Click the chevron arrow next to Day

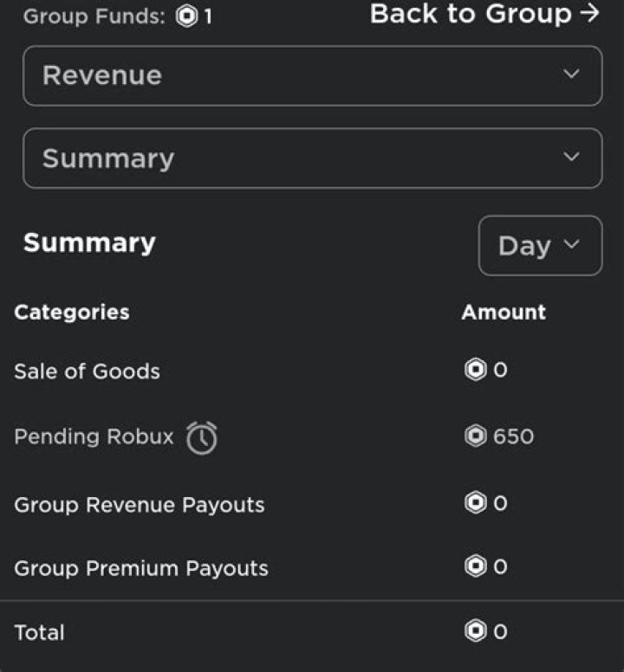[x=571, y=244]
